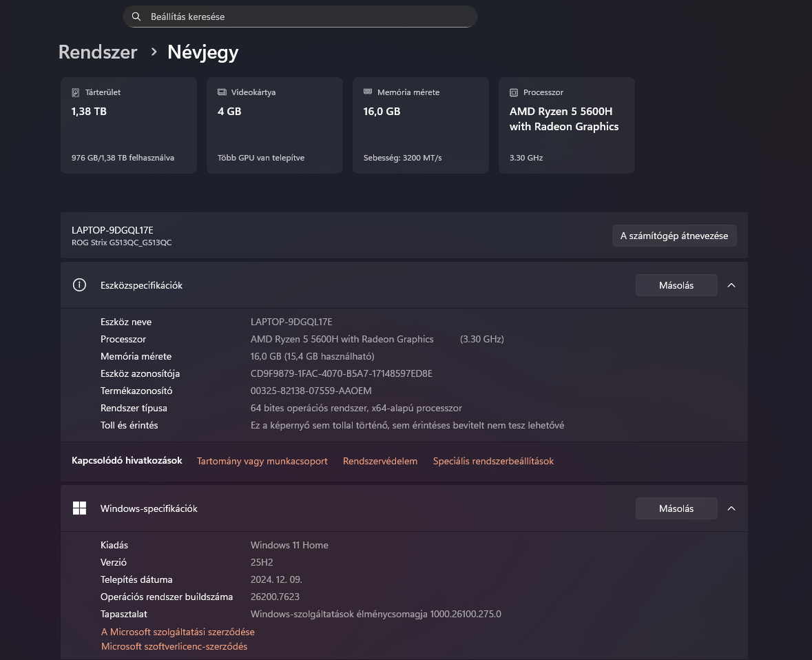Click the Processzor chip icon
Image resolution: width=812 pixels, height=660 pixels.
click(x=514, y=92)
